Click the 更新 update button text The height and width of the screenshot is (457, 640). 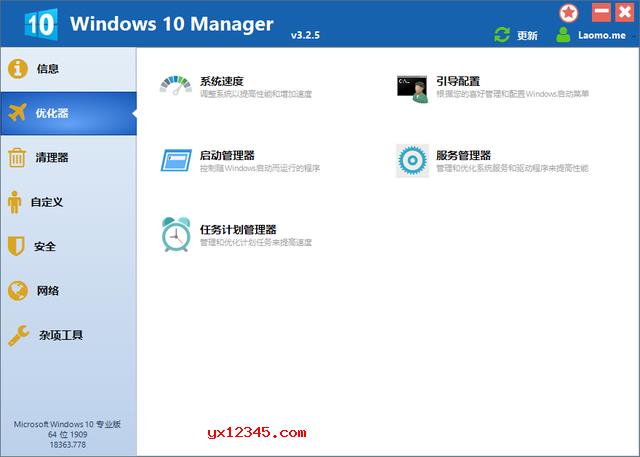coord(527,35)
